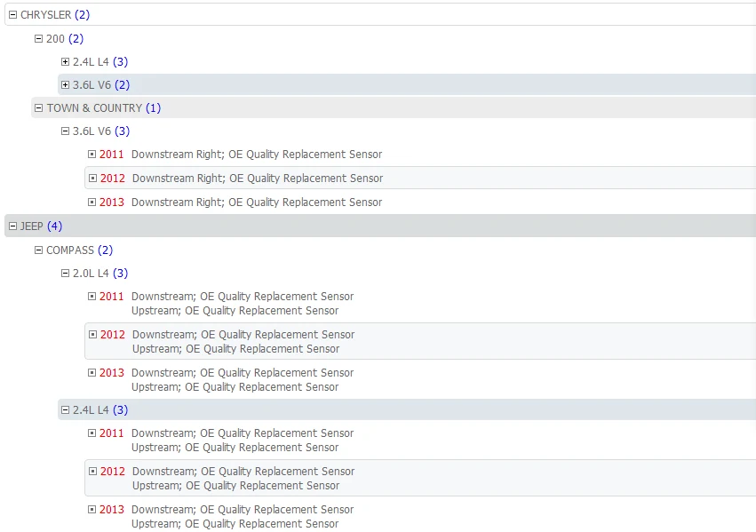The height and width of the screenshot is (532, 756).
Task: Click box icon beside 2011 Compass 2.4L row
Action: point(92,433)
